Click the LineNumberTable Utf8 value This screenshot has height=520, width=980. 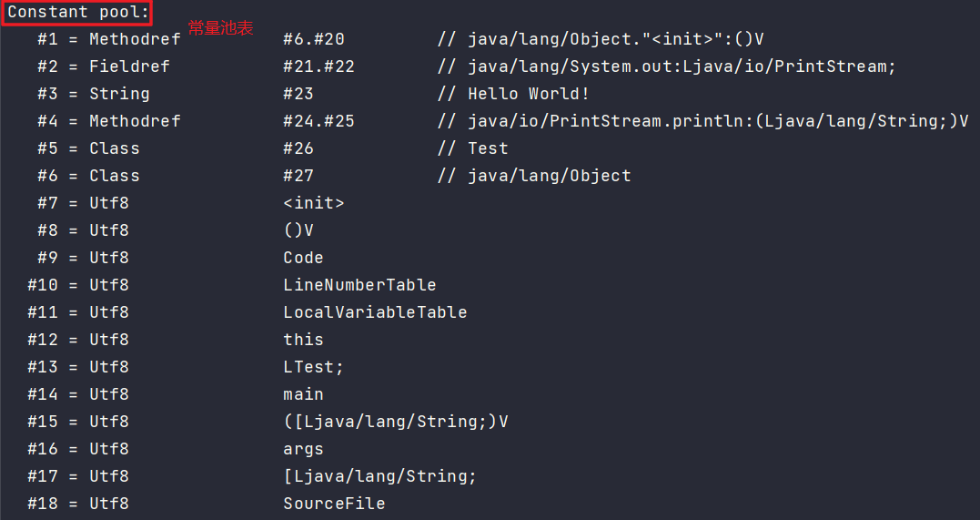[x=360, y=285]
